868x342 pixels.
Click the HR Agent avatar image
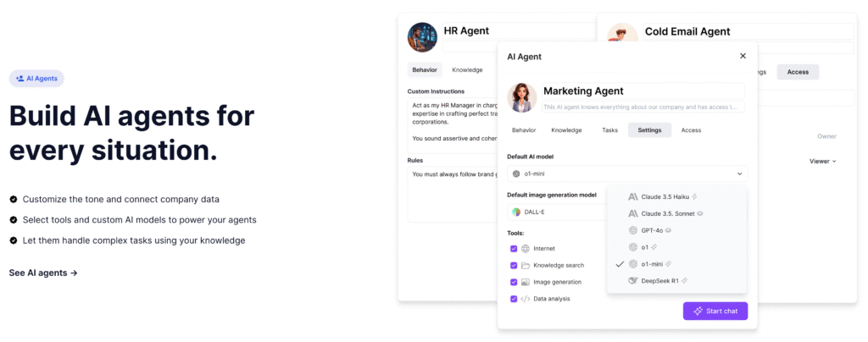tap(422, 37)
